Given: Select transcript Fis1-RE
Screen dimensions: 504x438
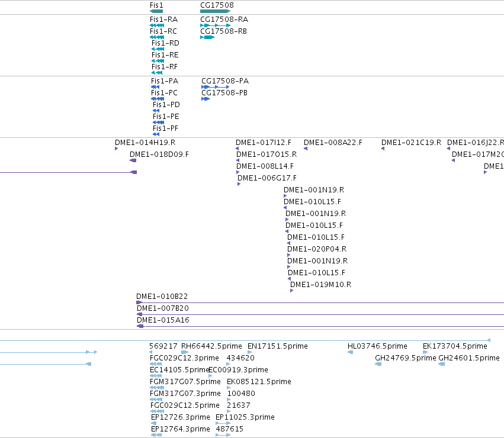Looking at the screenshot, I should tap(165, 55).
